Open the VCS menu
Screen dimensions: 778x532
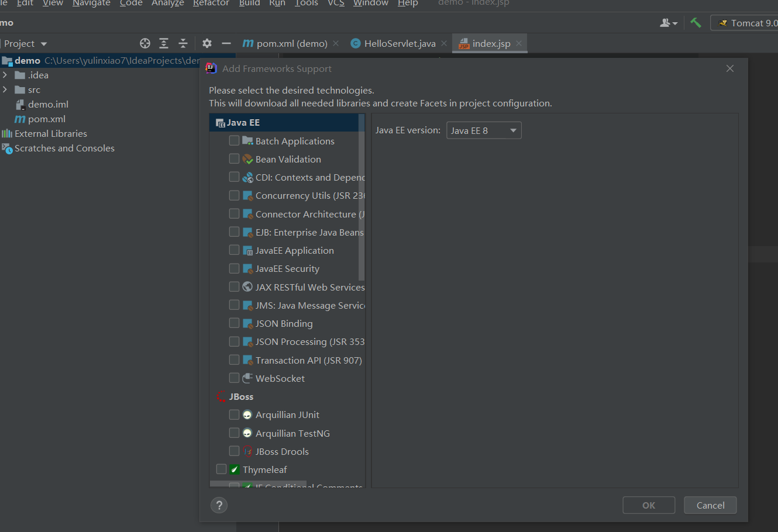point(336,4)
